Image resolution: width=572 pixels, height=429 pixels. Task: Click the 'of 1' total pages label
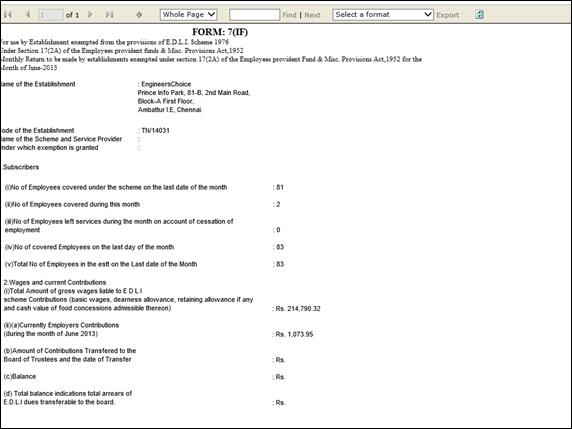click(72, 15)
